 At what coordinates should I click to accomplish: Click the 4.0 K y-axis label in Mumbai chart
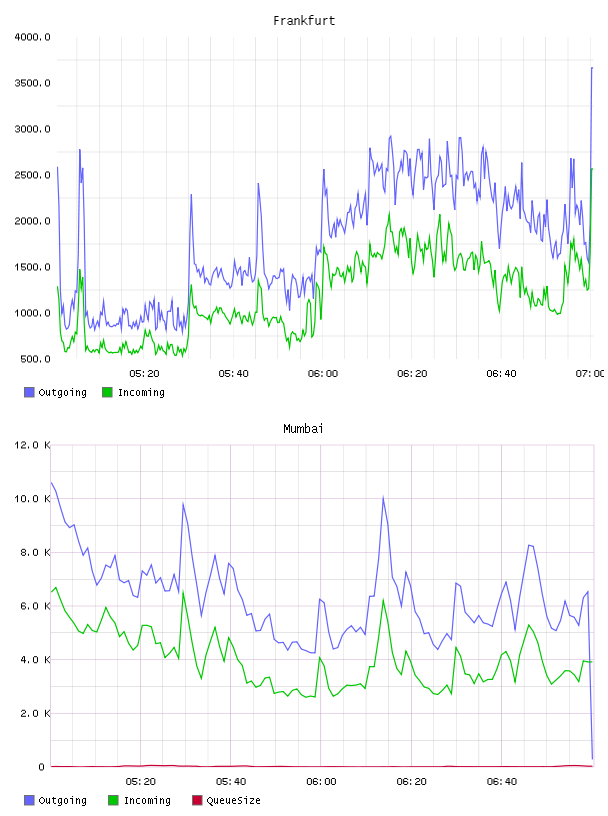pos(35,659)
